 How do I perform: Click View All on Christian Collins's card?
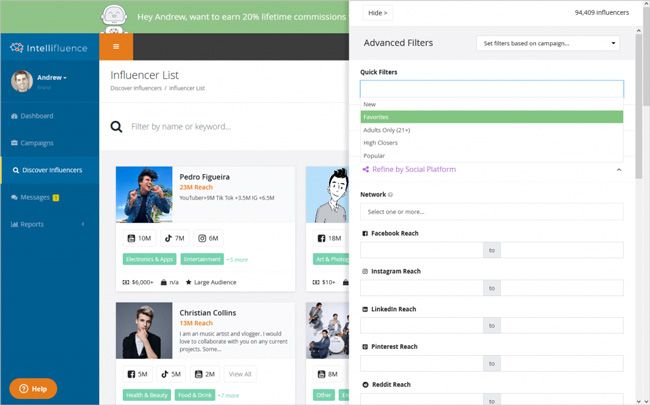pos(240,374)
